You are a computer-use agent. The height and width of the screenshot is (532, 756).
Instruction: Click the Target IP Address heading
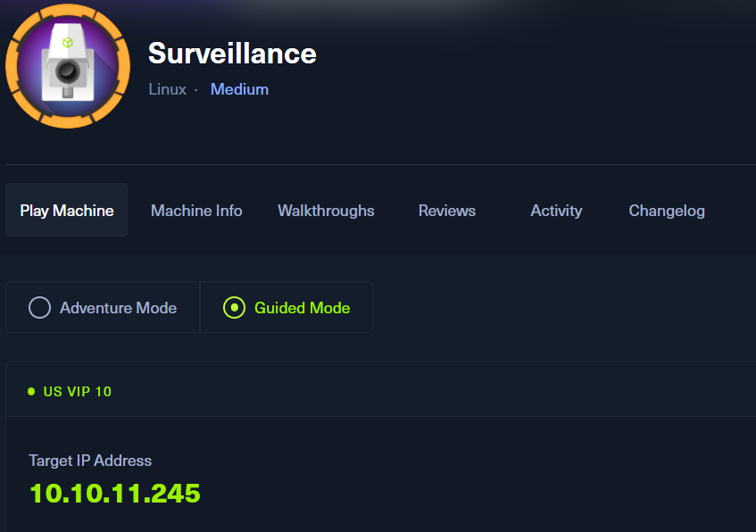(90, 461)
